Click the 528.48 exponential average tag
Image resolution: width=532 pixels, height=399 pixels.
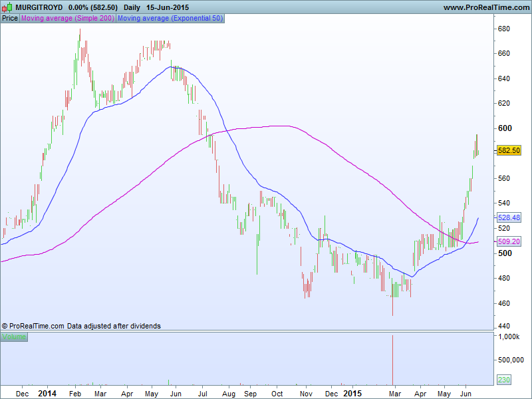coord(509,217)
